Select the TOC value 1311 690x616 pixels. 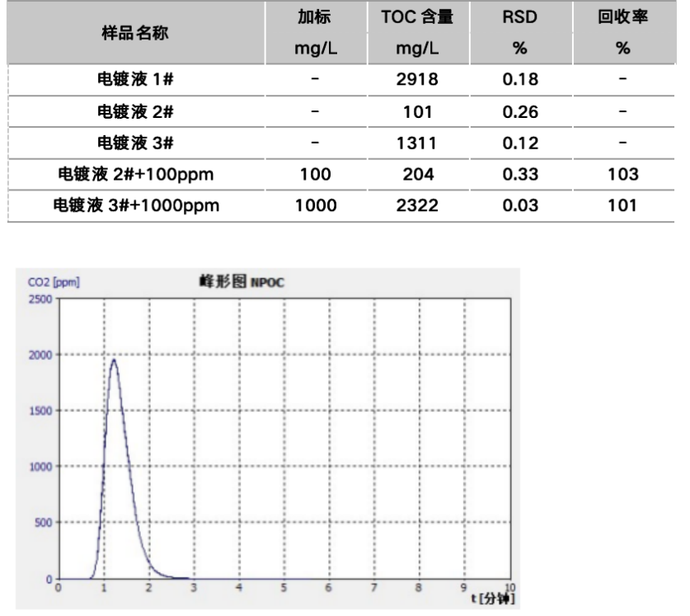pyautogui.click(x=416, y=143)
